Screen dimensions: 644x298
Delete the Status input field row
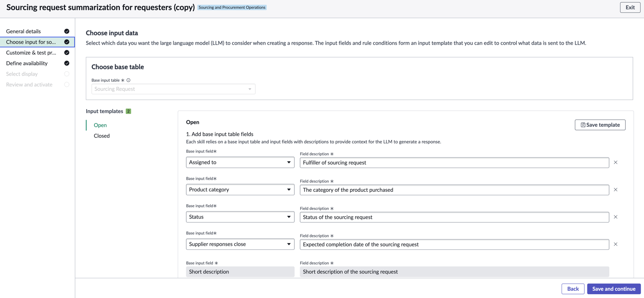pyautogui.click(x=615, y=217)
